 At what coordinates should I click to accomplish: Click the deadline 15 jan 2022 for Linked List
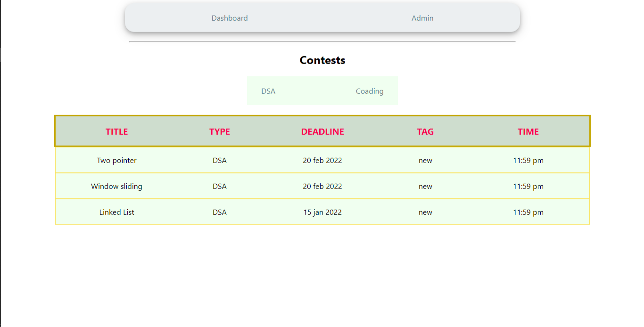point(322,212)
